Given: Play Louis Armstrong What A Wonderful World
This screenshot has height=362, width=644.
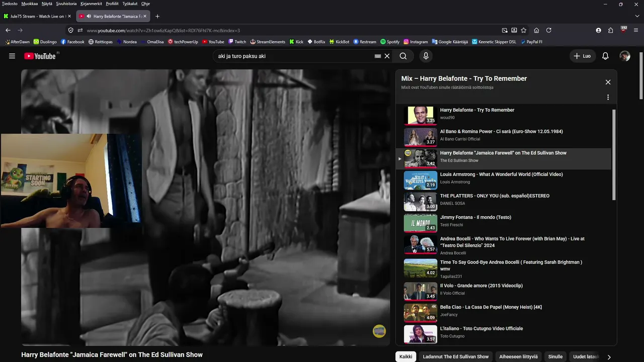Looking at the screenshot, I should pyautogui.click(x=421, y=179).
